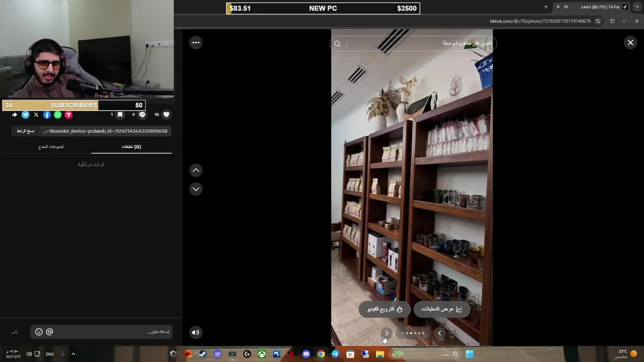Click the browser forward arrow
This screenshot has height=362, width=644.
point(636,21)
